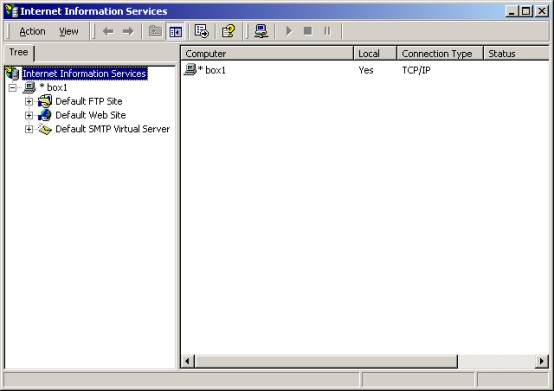Go forward with the right arrow toolbar button
Viewport: 554px width, 391px height.
[x=128, y=31]
